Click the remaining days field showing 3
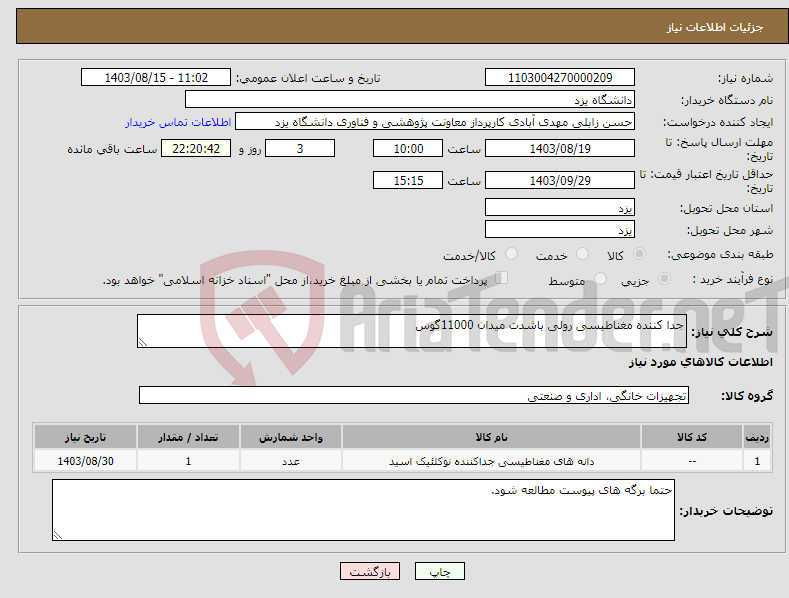789x598 pixels. [300, 148]
